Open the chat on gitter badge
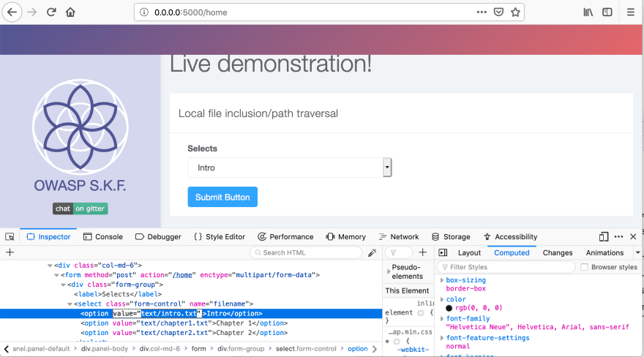This screenshot has width=644, height=357. coord(80,208)
